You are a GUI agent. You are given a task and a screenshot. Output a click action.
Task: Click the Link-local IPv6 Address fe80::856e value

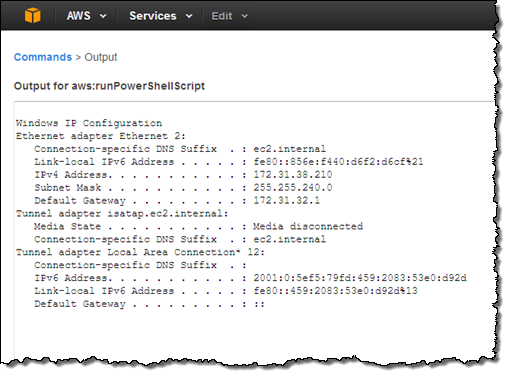(338, 162)
